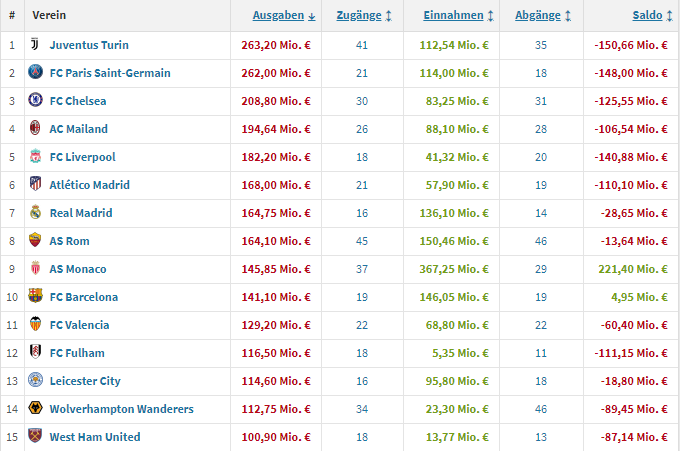Image resolution: width=680 pixels, height=451 pixels.
Task: Open Leicester City club page
Action: 85,381
